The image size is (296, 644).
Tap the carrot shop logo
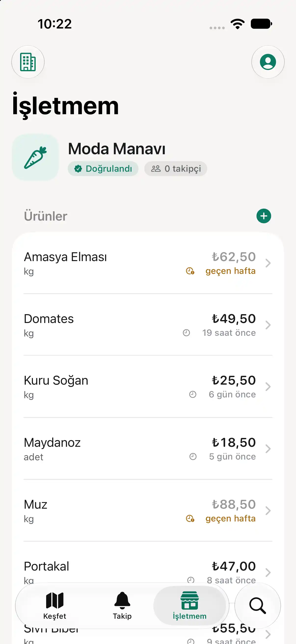click(x=36, y=157)
